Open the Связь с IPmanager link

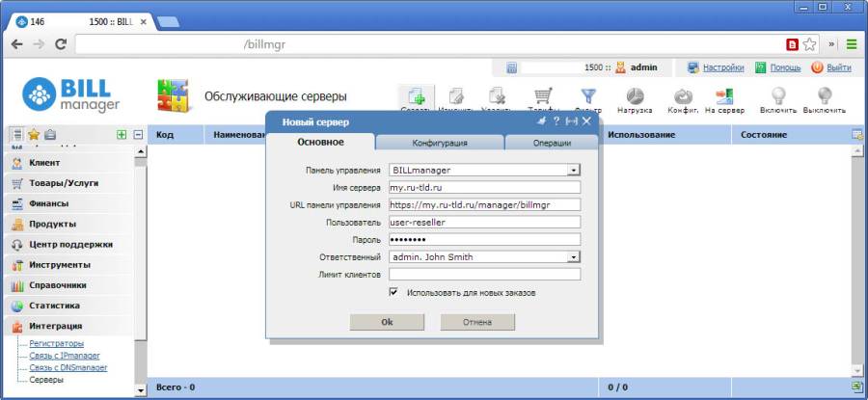point(65,356)
